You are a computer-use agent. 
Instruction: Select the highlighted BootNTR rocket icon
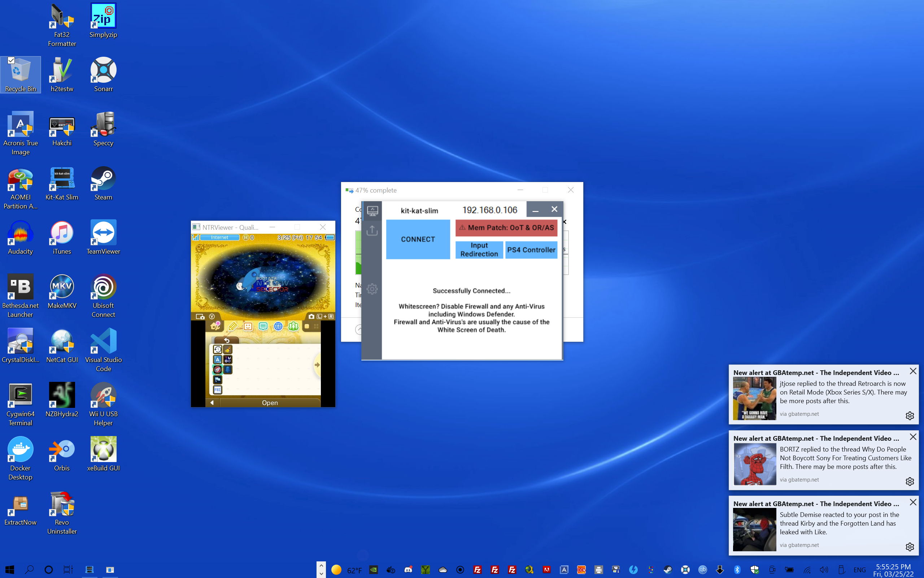218,370
